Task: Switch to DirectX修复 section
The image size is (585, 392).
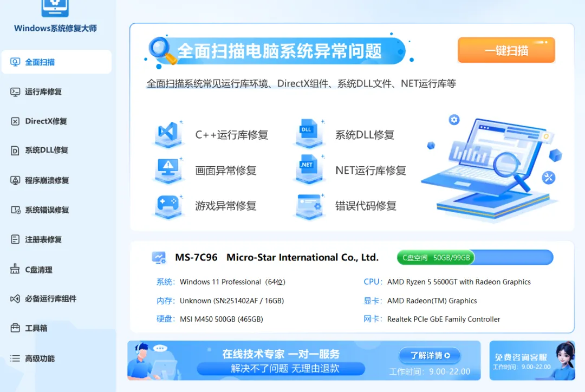Action: (56, 121)
